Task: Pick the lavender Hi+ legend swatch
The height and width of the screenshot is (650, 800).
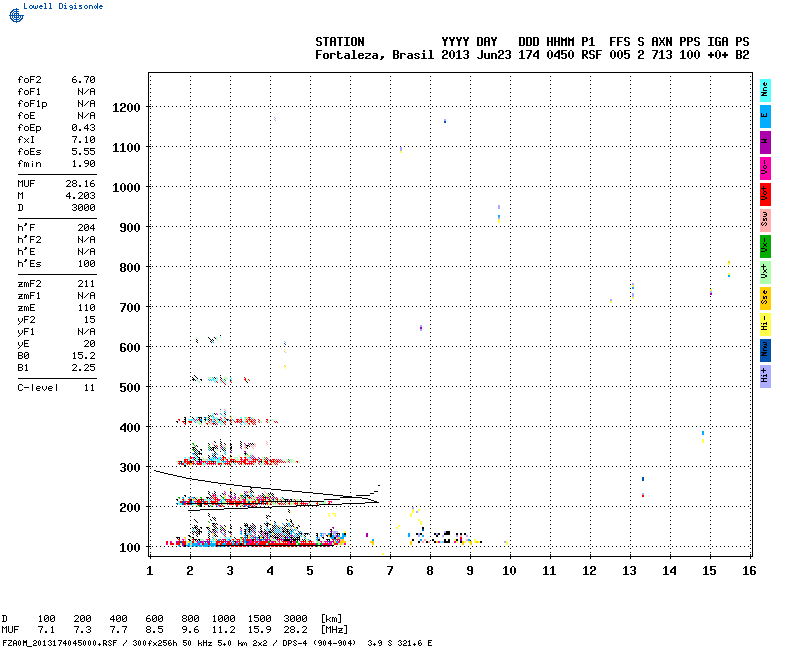Action: pyautogui.click(x=765, y=376)
